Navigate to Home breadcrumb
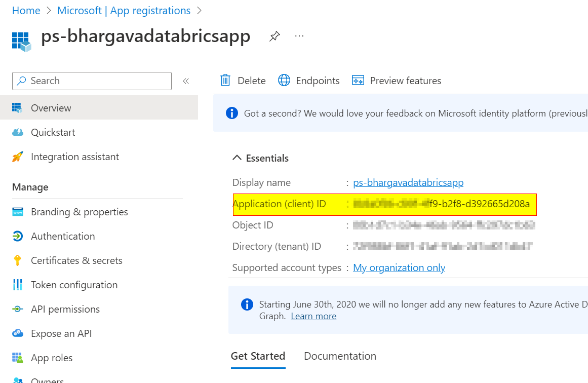The width and height of the screenshot is (588, 383). tap(26, 11)
